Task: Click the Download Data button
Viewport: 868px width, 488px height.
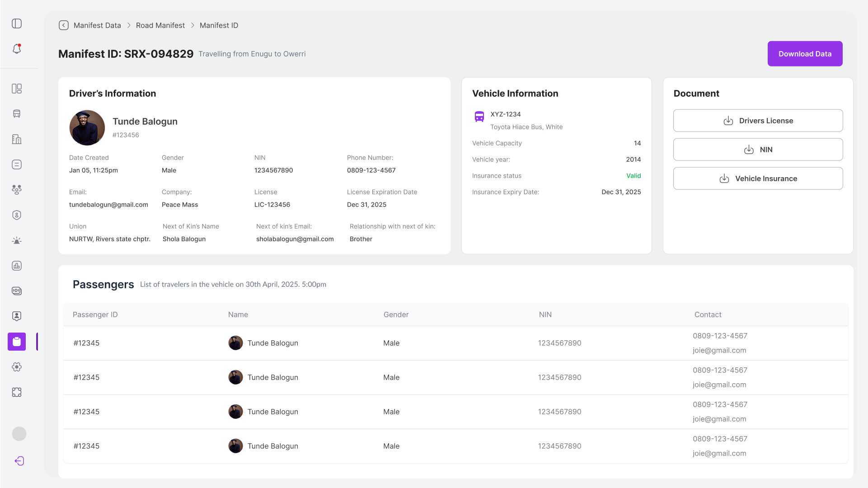Action: [805, 54]
